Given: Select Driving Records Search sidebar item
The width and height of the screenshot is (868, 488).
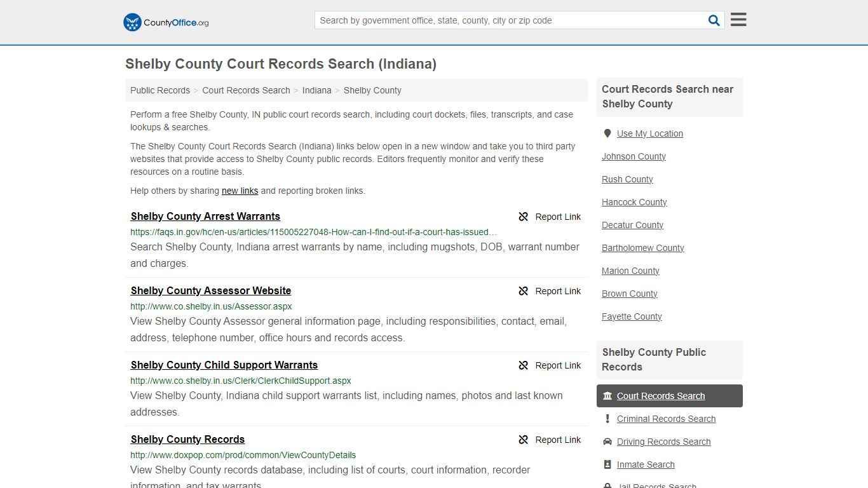Looking at the screenshot, I should coord(663,442).
